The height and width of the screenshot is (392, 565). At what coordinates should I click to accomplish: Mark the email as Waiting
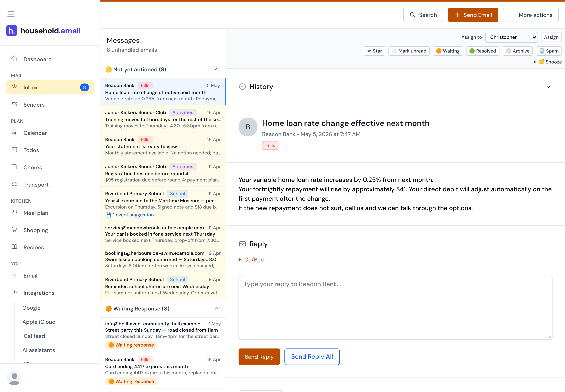448,51
